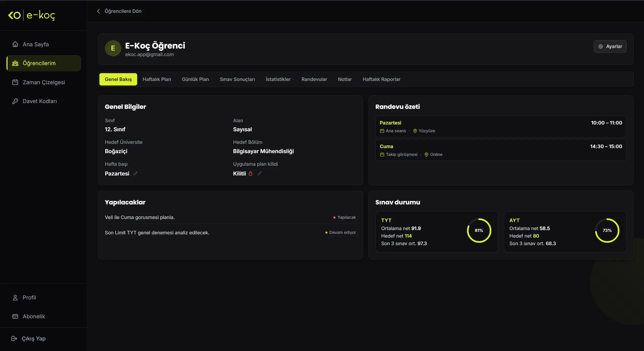Screen dimensions: 644x351
Task: Click the calendar icon before Ana seans
Action: tap(382, 131)
